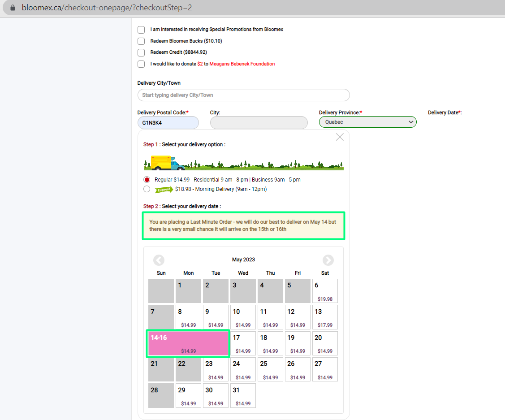This screenshot has height=420, width=505.
Task: Check Redeem Bloomex Bucks ($10.10)
Action: point(141,41)
